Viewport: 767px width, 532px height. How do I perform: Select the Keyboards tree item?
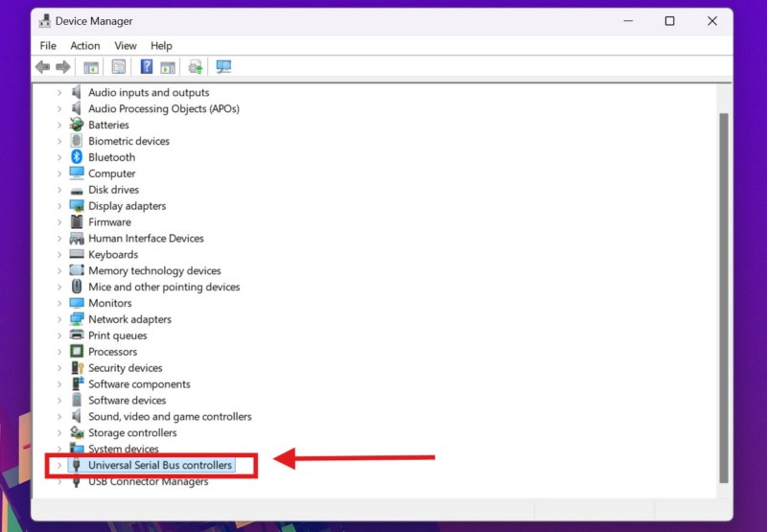pos(113,254)
